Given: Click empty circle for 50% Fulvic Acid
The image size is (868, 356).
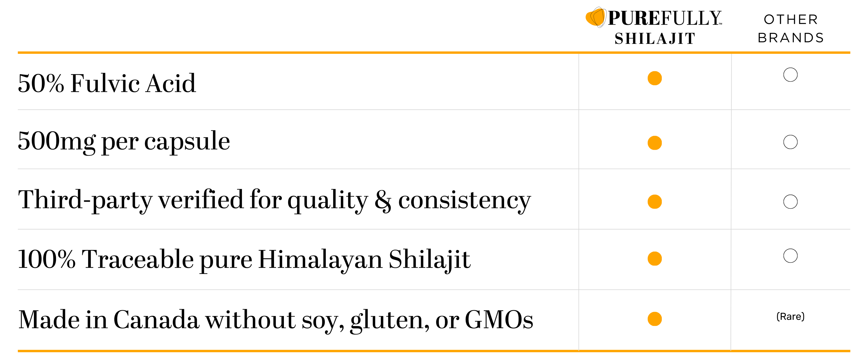Looking at the screenshot, I should (x=790, y=75).
